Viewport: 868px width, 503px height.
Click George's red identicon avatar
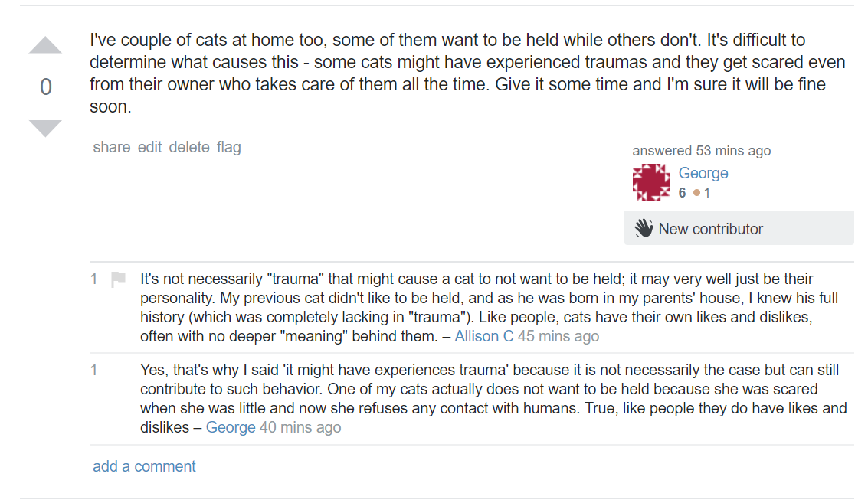651,182
